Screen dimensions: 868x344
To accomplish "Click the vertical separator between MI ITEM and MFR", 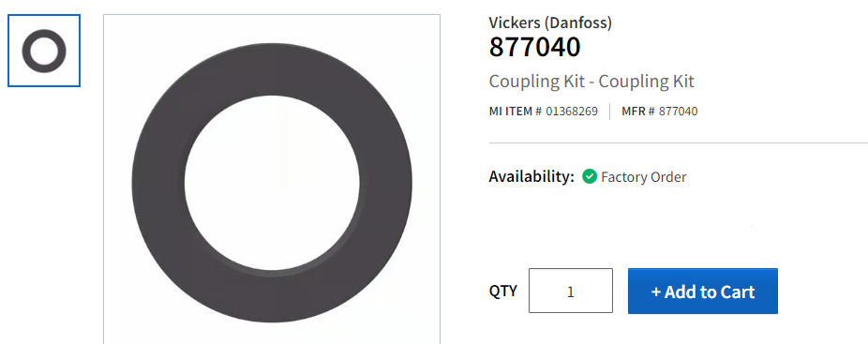I will click(610, 112).
